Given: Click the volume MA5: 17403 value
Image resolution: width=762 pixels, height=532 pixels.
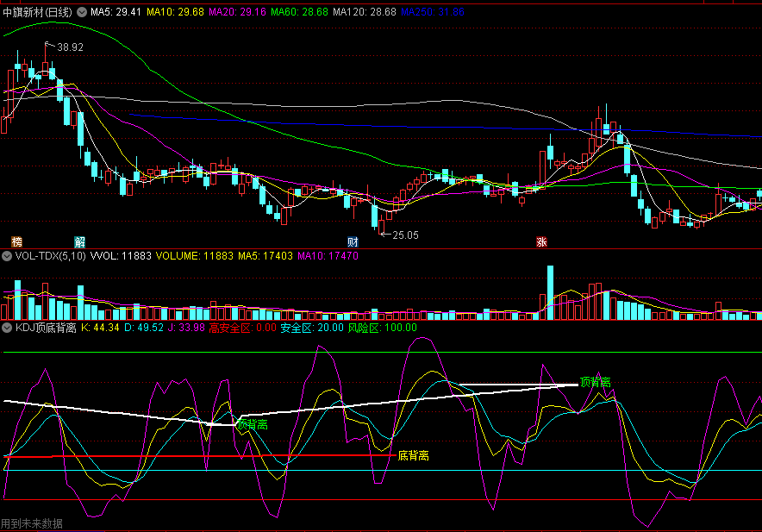Looking at the screenshot, I should (265, 256).
